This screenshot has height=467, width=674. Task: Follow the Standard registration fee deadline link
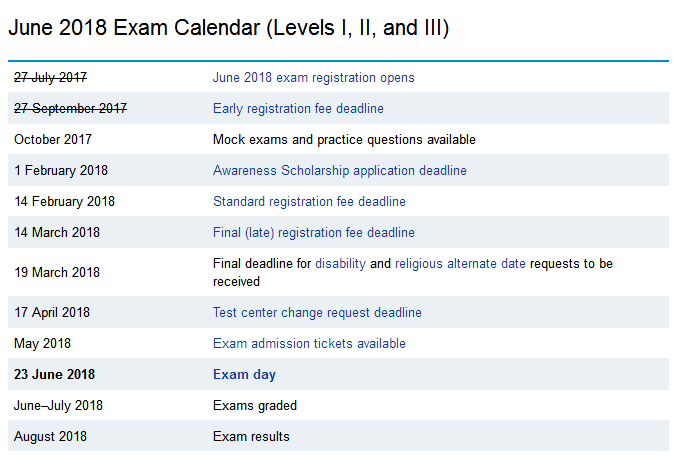point(309,201)
